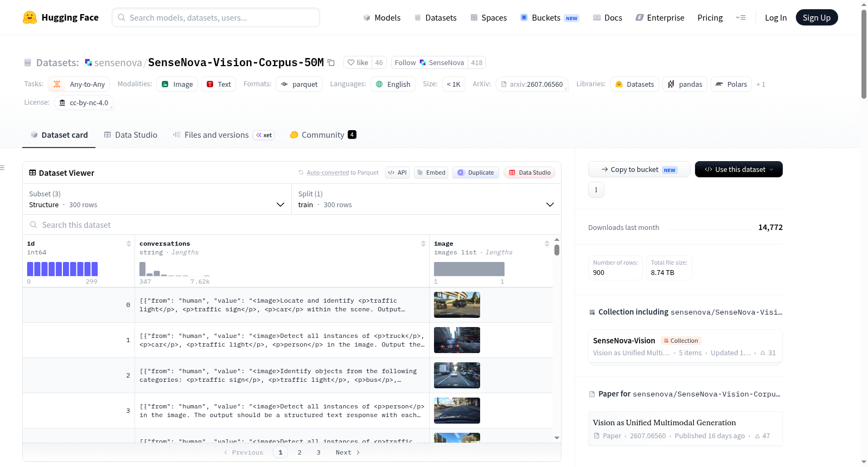This screenshot has width=868, height=467.
Task: Click the SenseNova organization avatar icon
Action: pos(88,62)
